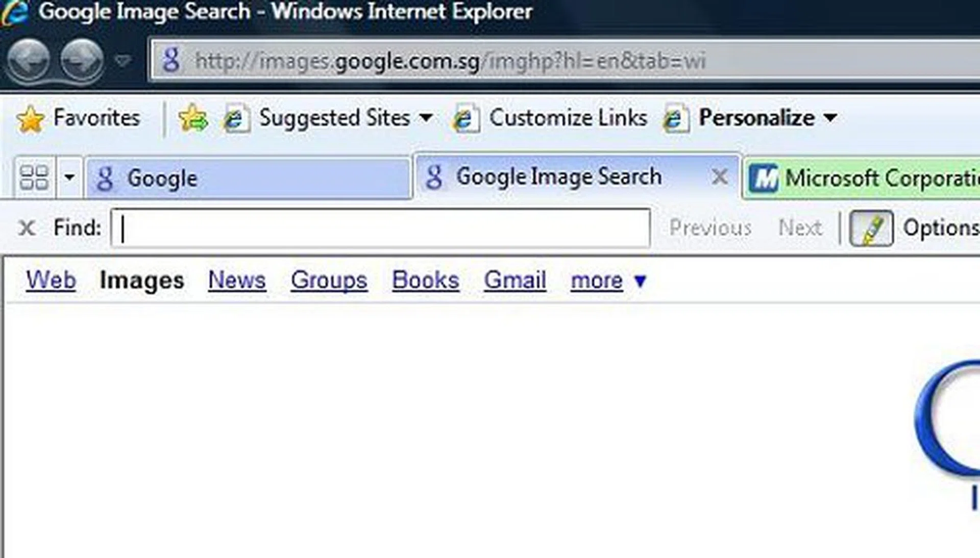Close the Find bar
The image size is (980, 558).
[27, 228]
